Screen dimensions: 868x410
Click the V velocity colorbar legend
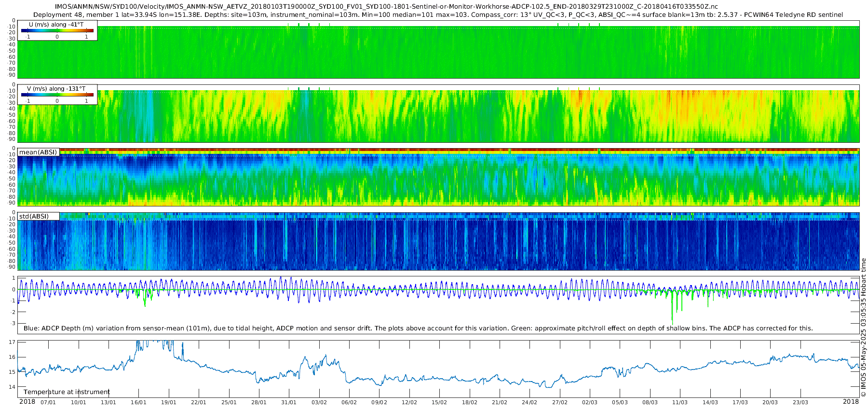point(57,95)
